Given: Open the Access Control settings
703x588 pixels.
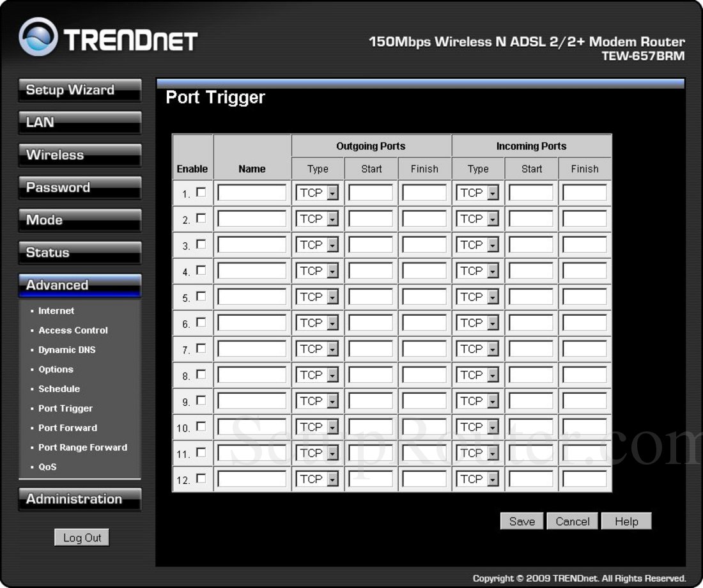Looking at the screenshot, I should (x=73, y=330).
